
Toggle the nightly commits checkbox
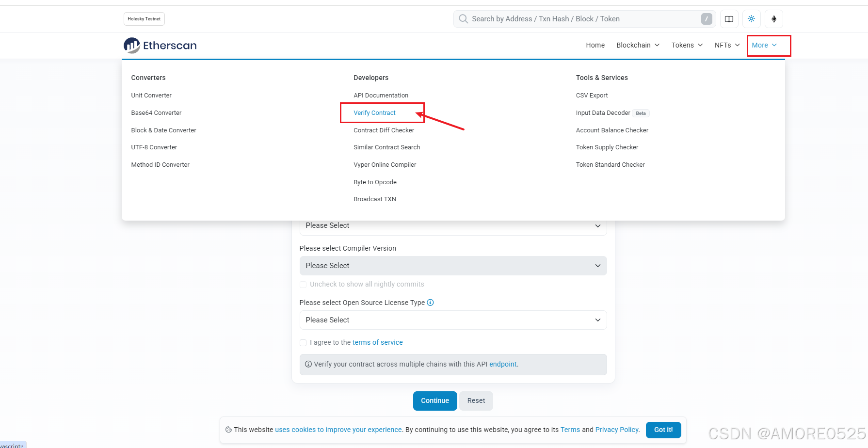coord(303,285)
